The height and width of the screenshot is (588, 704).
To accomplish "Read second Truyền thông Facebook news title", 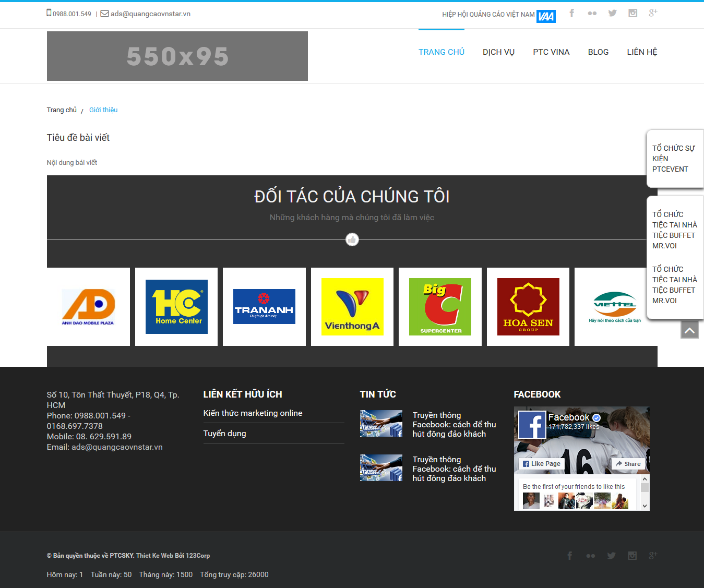I will click(x=454, y=469).
